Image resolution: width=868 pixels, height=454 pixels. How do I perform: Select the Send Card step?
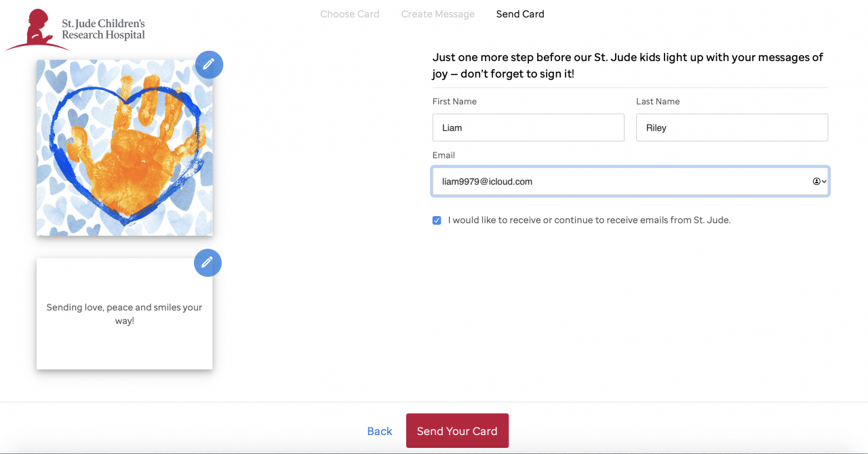(520, 14)
